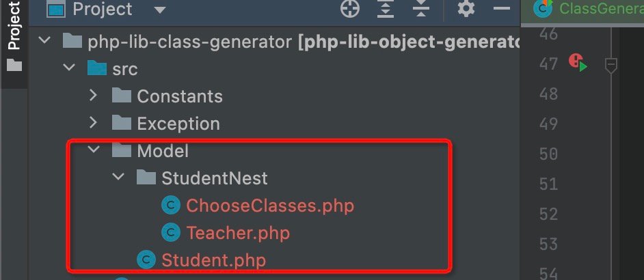644x280 pixels.
Task: Click the ChooseClasses.php class file icon
Action: point(170,205)
